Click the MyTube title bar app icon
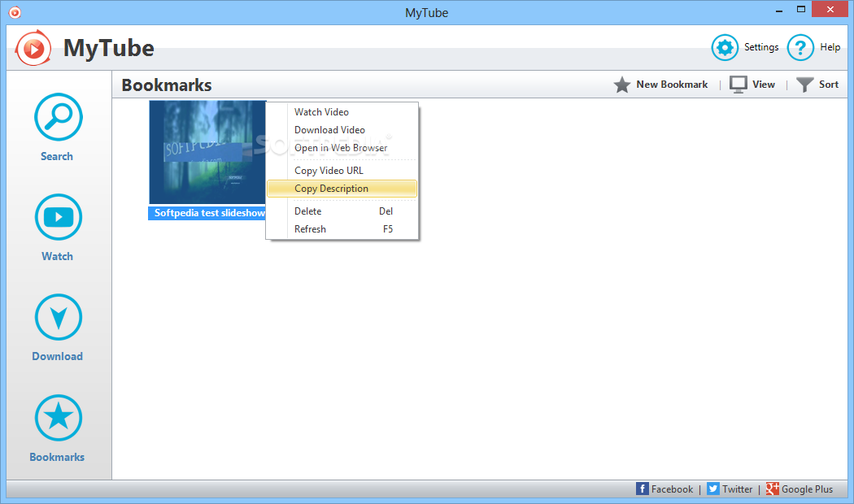 pyautogui.click(x=15, y=12)
